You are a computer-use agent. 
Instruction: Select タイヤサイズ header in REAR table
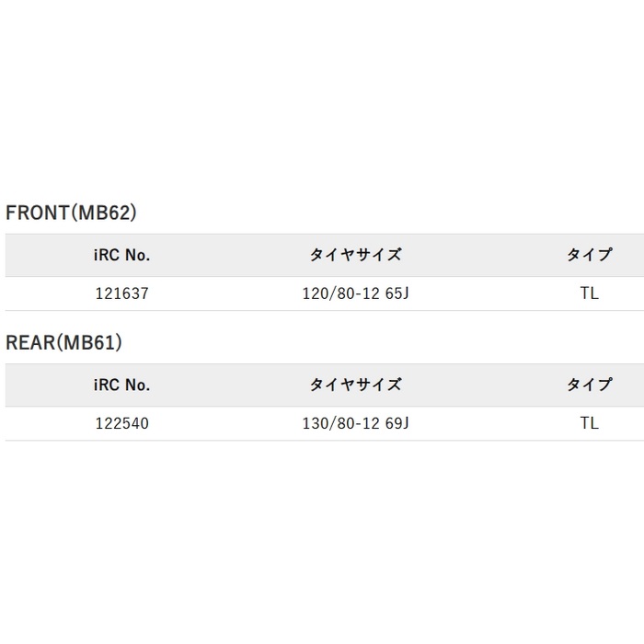tap(355, 385)
